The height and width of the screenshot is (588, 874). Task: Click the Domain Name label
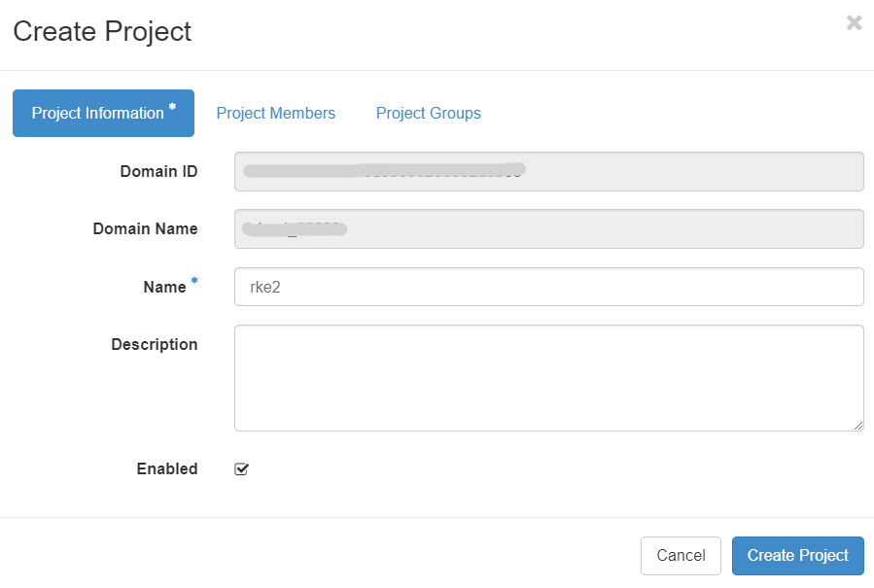(145, 229)
